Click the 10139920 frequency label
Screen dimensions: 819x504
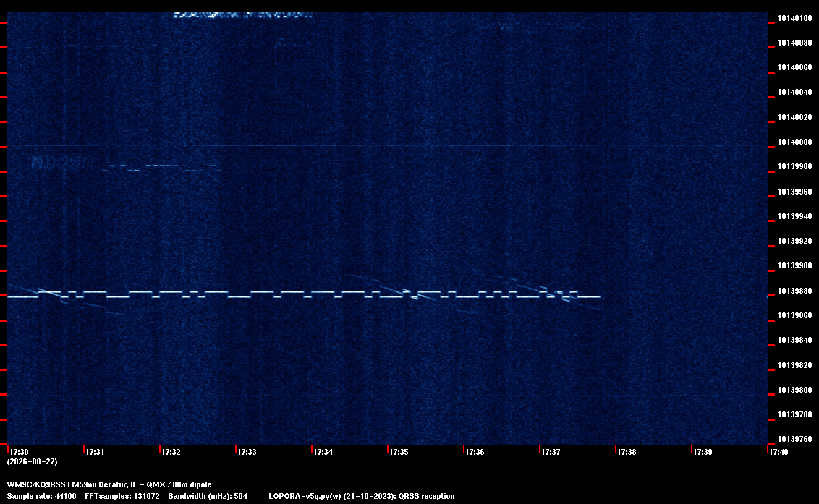794,241
